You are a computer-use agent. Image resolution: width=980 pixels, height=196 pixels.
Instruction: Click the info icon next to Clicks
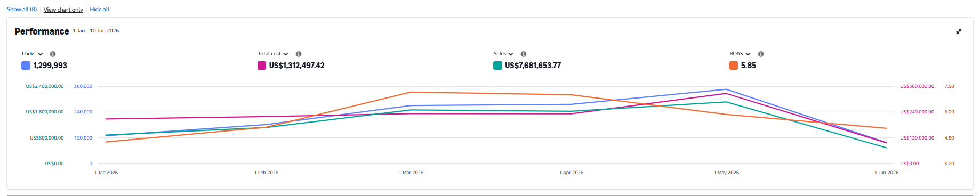[x=53, y=54]
